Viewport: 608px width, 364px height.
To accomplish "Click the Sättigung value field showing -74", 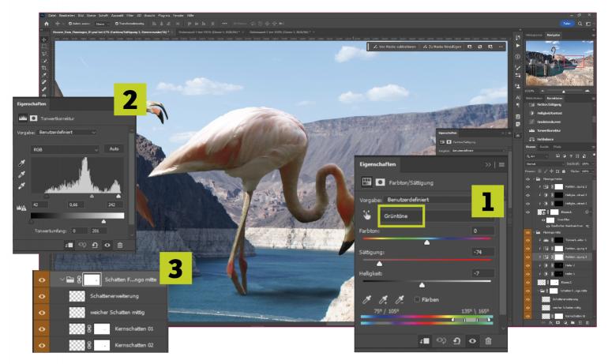I will pyautogui.click(x=482, y=252).
